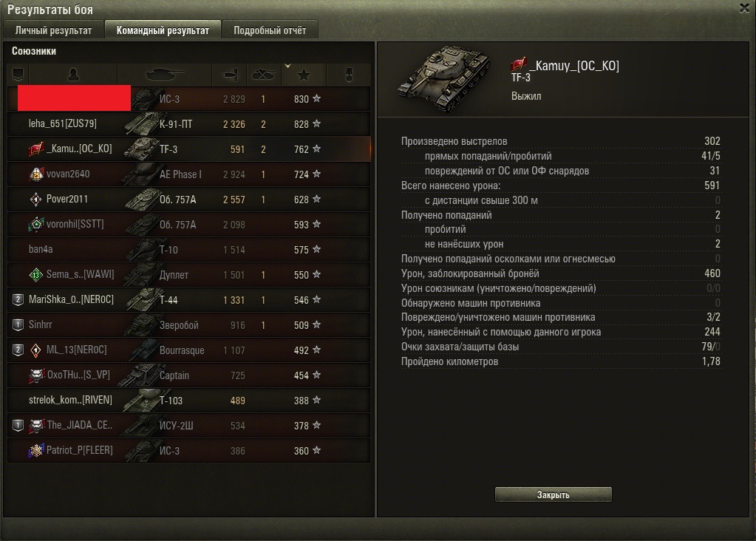Click the sort direction arrow above star

(287, 66)
